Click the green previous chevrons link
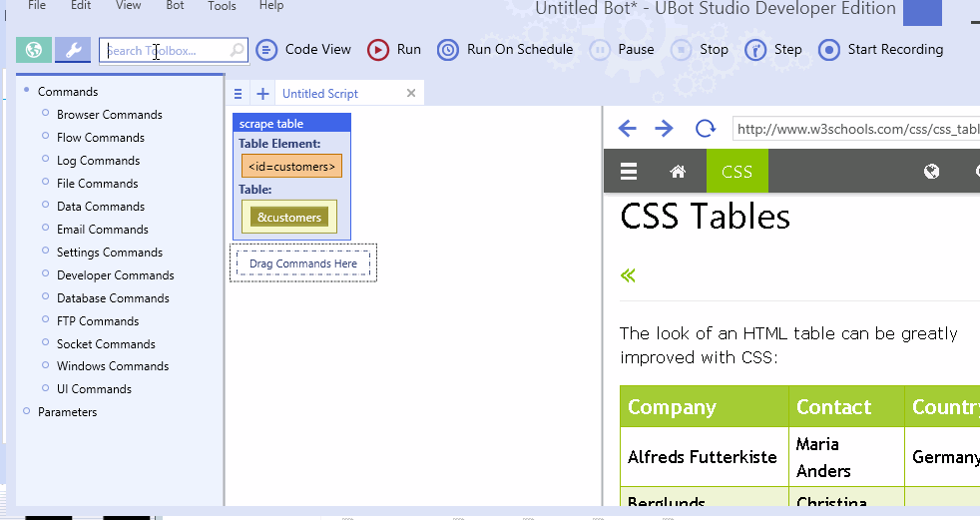The width and height of the screenshot is (980, 520). point(628,275)
